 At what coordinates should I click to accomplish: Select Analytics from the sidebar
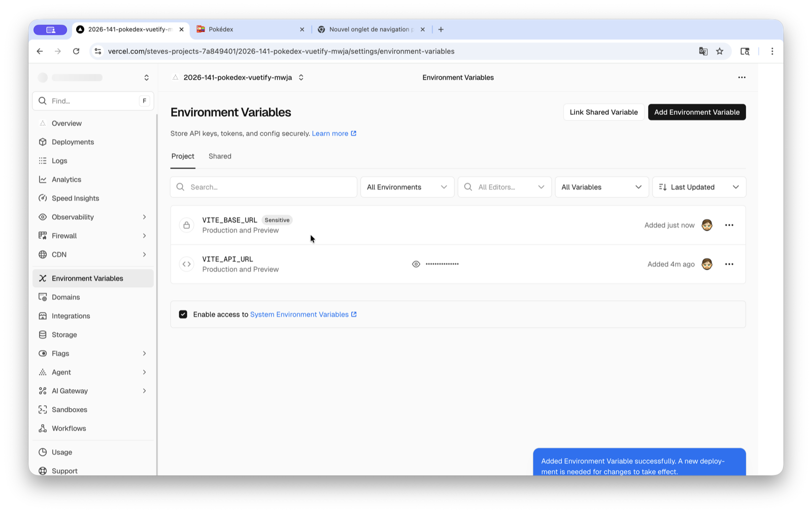[x=66, y=179]
